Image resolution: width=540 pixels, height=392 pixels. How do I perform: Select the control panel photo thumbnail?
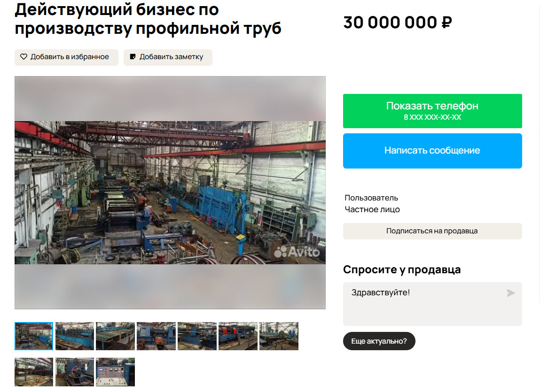pos(115,372)
